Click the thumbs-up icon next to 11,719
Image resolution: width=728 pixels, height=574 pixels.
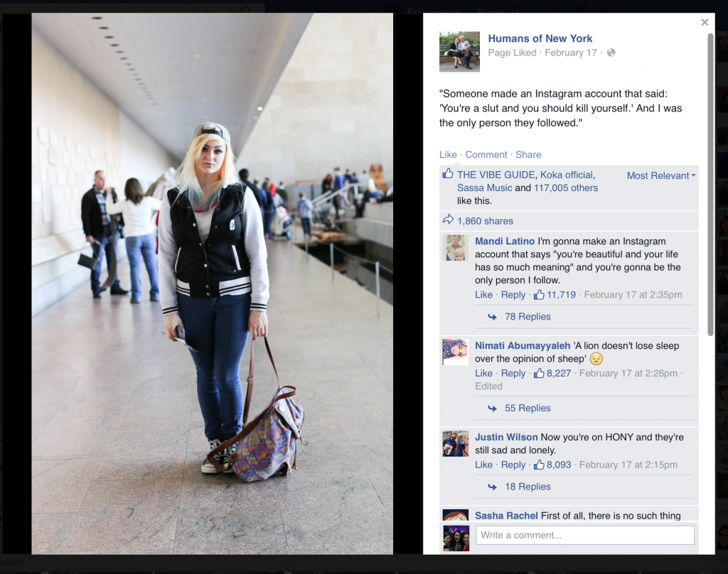539,295
